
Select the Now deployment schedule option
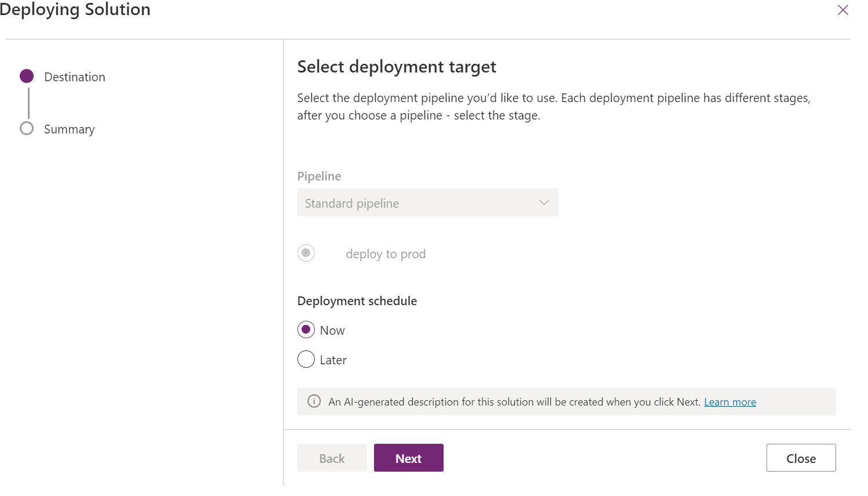tap(306, 330)
